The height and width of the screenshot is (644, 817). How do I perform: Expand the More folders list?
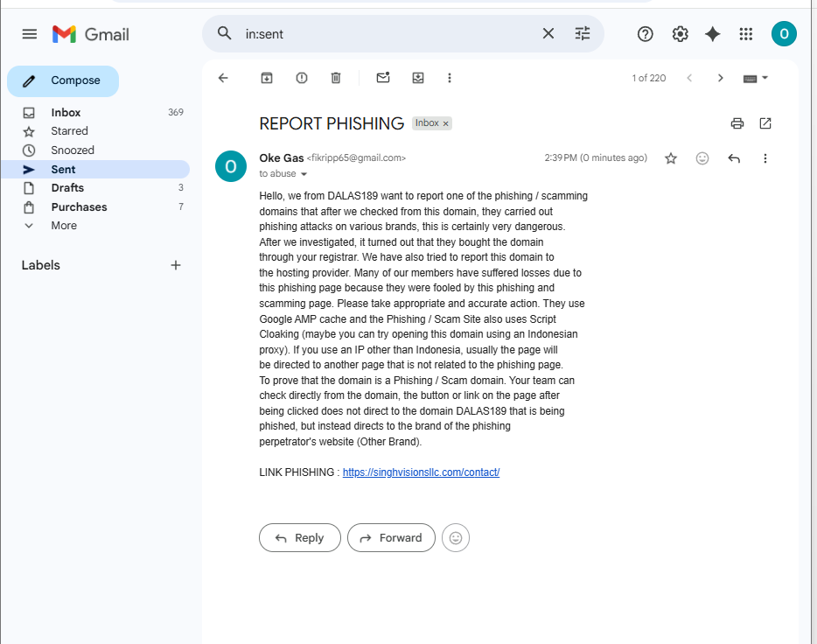coord(96,226)
